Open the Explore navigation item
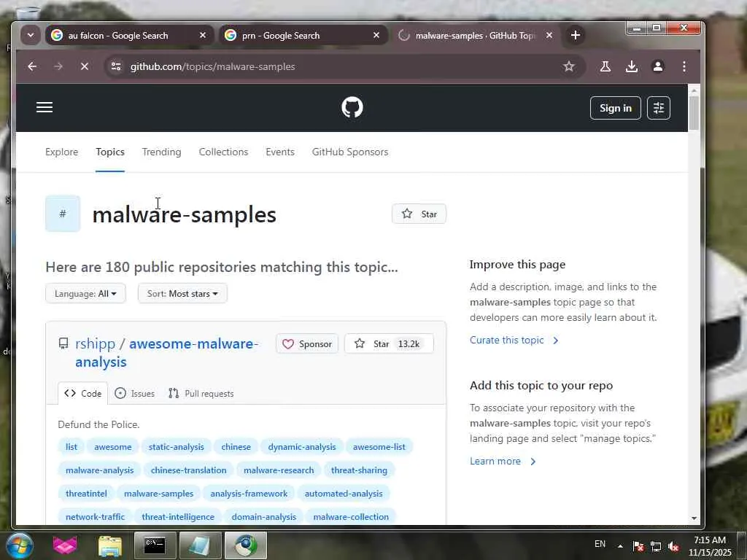747x560 pixels. tap(61, 152)
